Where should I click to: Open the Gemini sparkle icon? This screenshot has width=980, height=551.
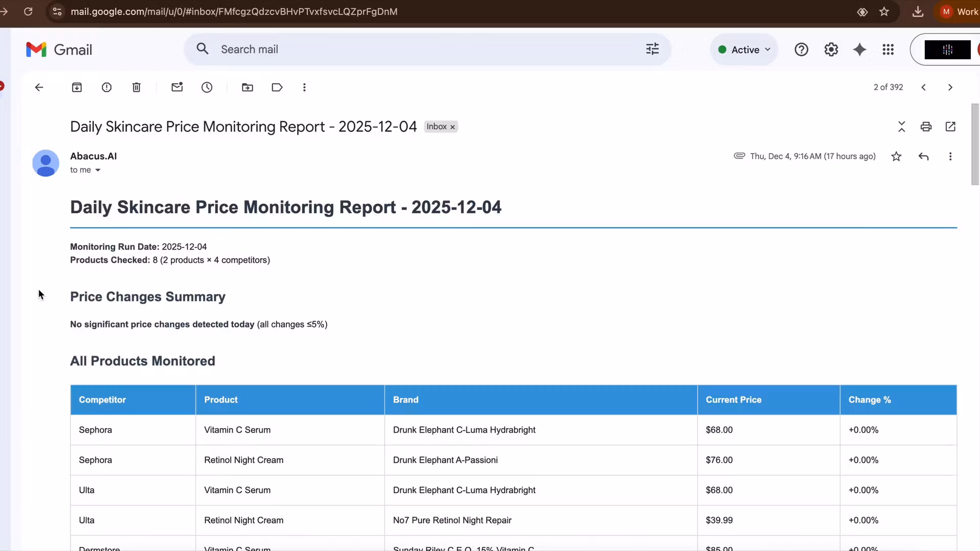[860, 49]
